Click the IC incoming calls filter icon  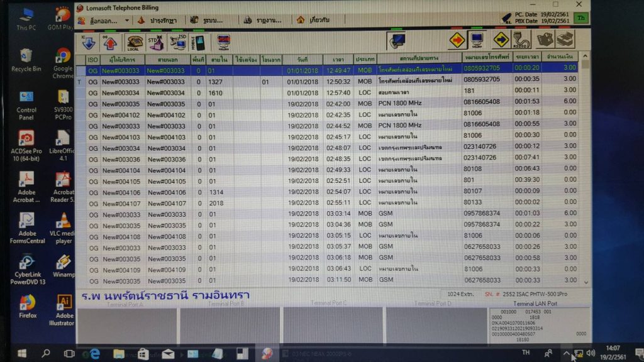coord(88,43)
